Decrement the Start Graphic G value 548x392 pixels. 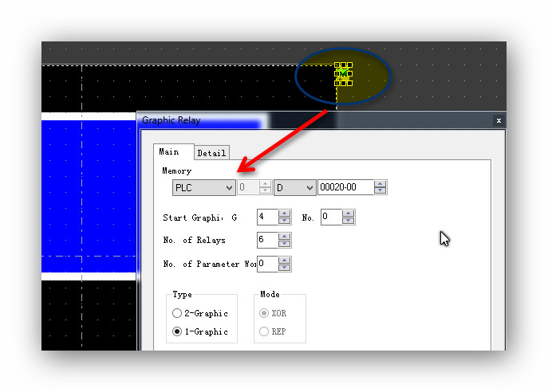tap(285, 221)
